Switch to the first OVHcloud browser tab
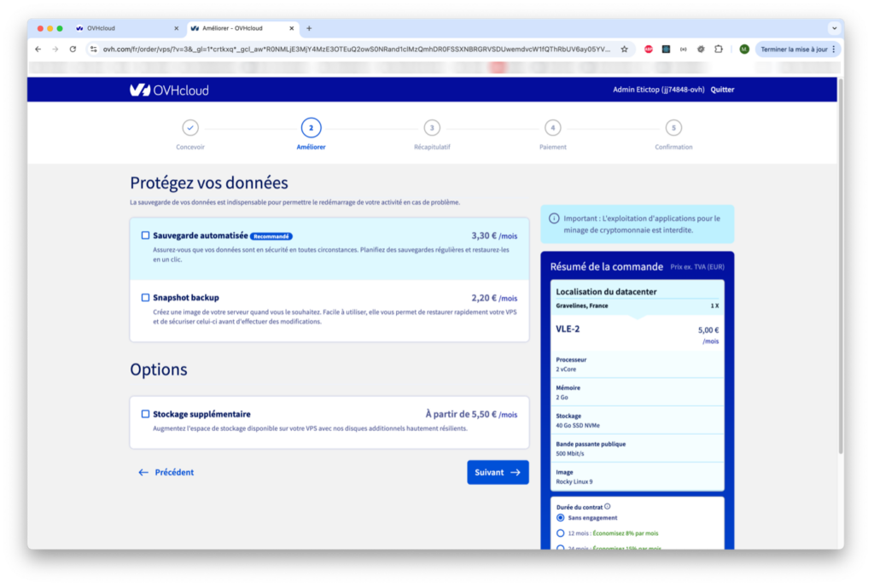The height and width of the screenshot is (588, 874). pyautogui.click(x=127, y=28)
